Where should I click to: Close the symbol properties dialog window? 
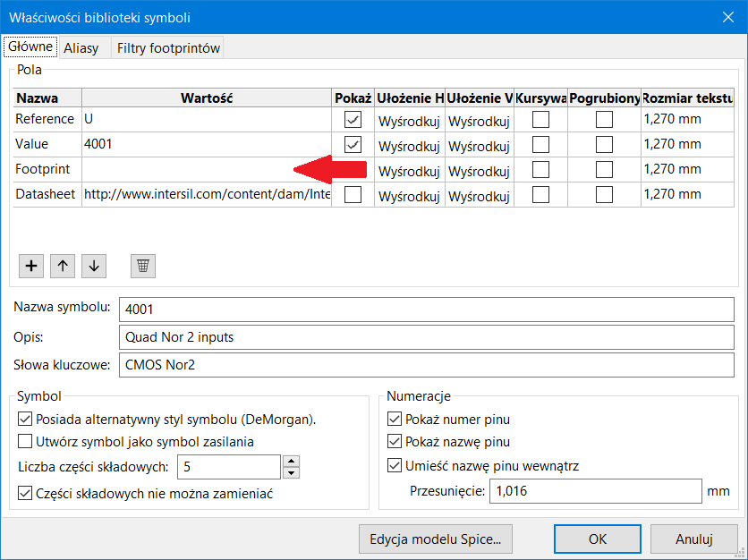point(727,17)
